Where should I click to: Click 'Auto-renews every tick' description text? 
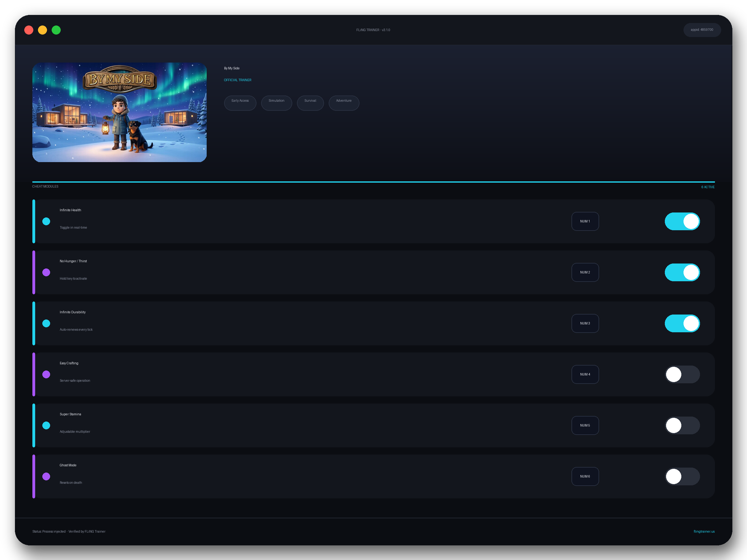[76, 329]
